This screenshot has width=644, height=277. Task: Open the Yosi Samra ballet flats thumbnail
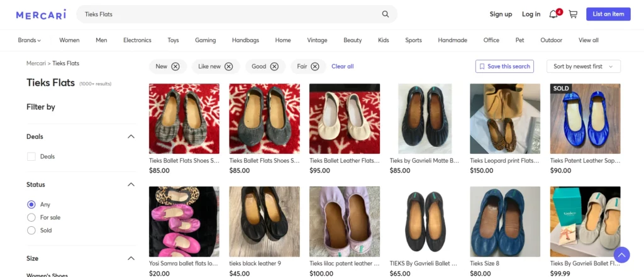(184, 222)
